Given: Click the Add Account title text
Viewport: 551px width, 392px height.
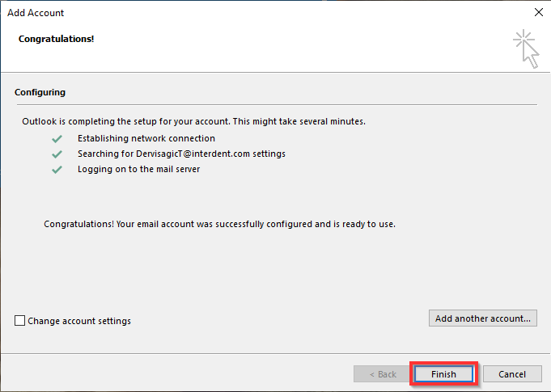Looking at the screenshot, I should (36, 13).
